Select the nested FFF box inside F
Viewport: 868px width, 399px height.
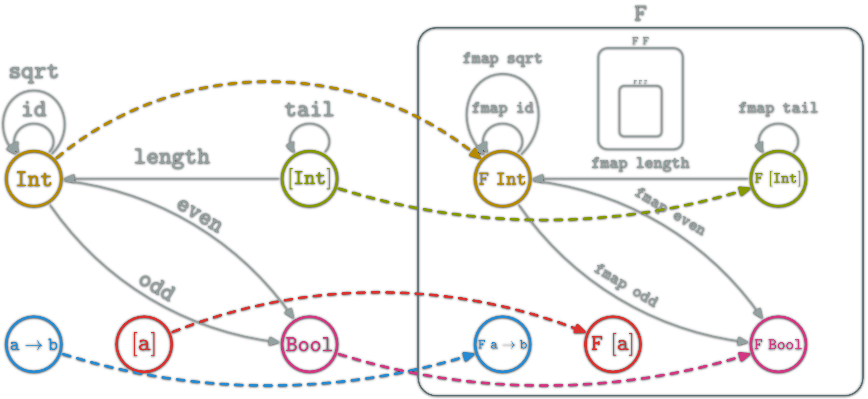pyautogui.click(x=640, y=109)
